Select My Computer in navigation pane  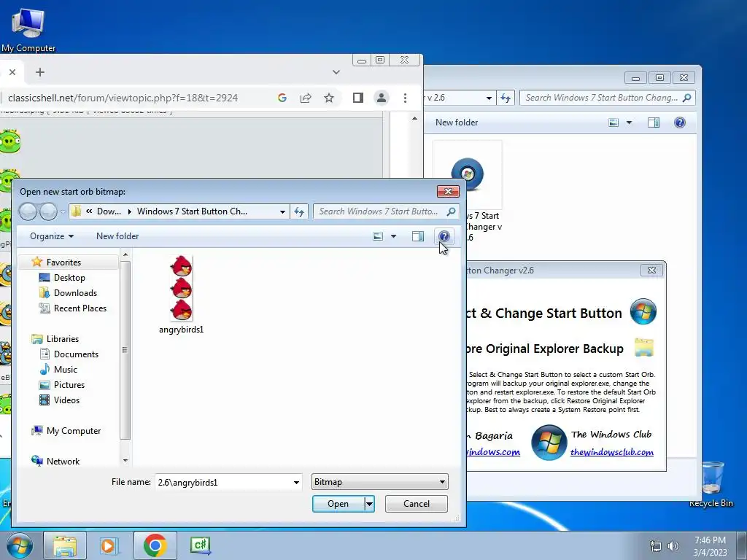pyautogui.click(x=74, y=431)
